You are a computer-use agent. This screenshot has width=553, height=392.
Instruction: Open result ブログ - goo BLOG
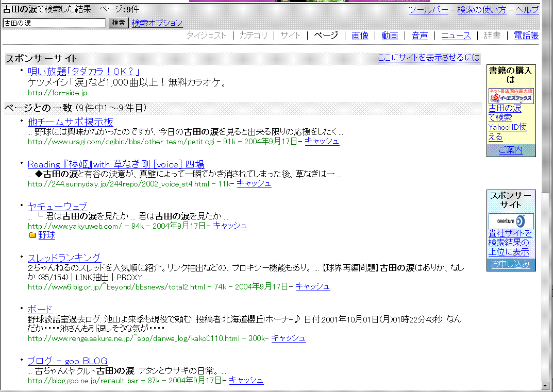coord(68,361)
